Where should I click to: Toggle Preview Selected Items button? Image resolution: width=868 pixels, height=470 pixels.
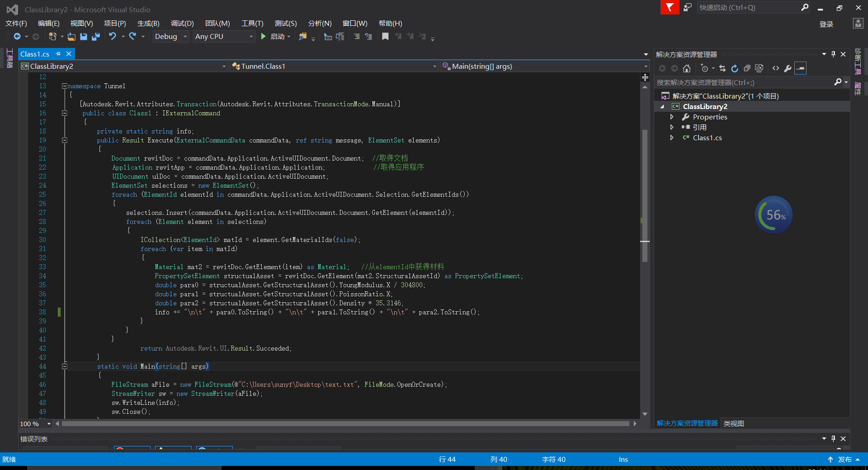click(x=800, y=68)
